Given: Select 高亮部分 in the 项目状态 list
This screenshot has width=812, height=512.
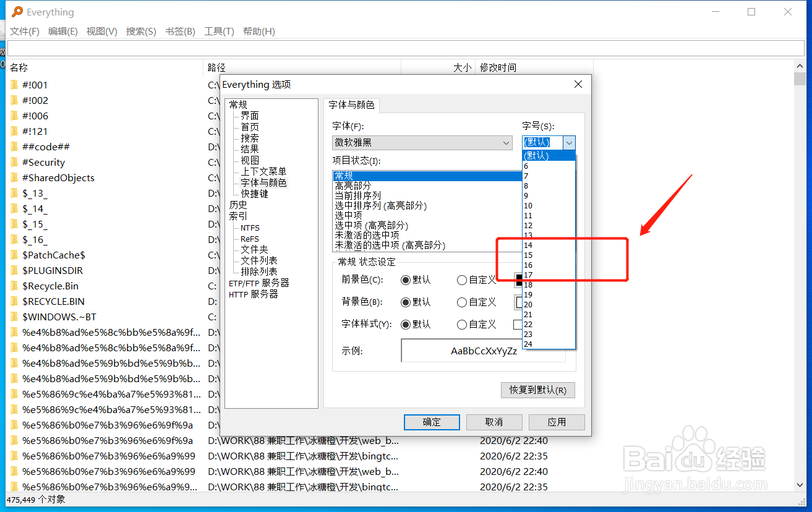Looking at the screenshot, I should tap(353, 186).
